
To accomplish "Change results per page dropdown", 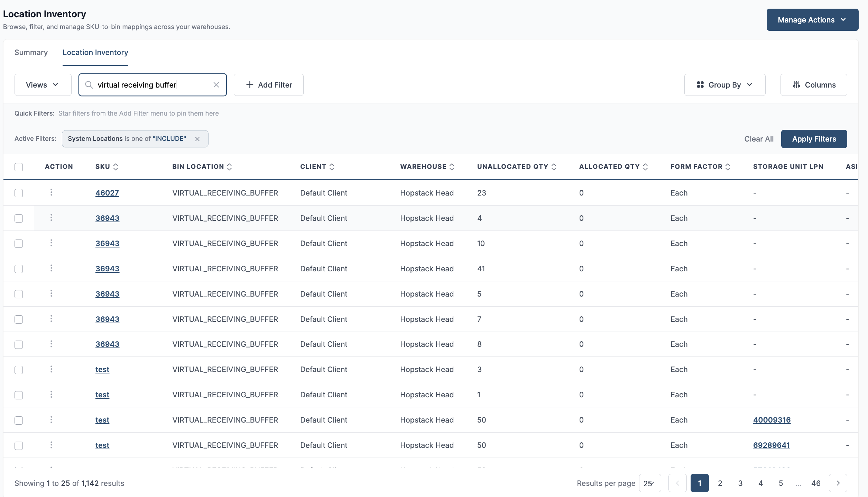I will pyautogui.click(x=650, y=483).
